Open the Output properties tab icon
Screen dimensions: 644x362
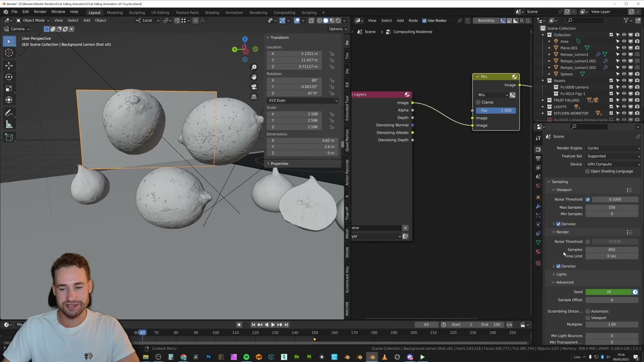(538, 158)
